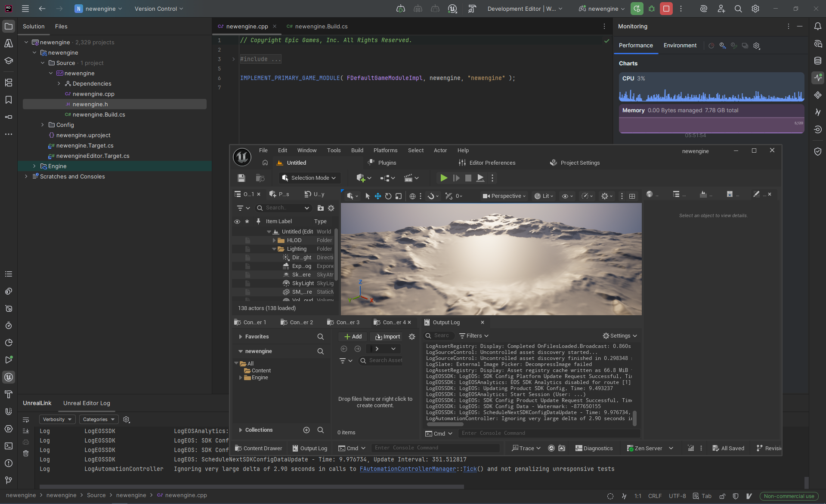Toggle the visibility eye column header in Outliner
The height and width of the screenshot is (504, 826).
237,221
